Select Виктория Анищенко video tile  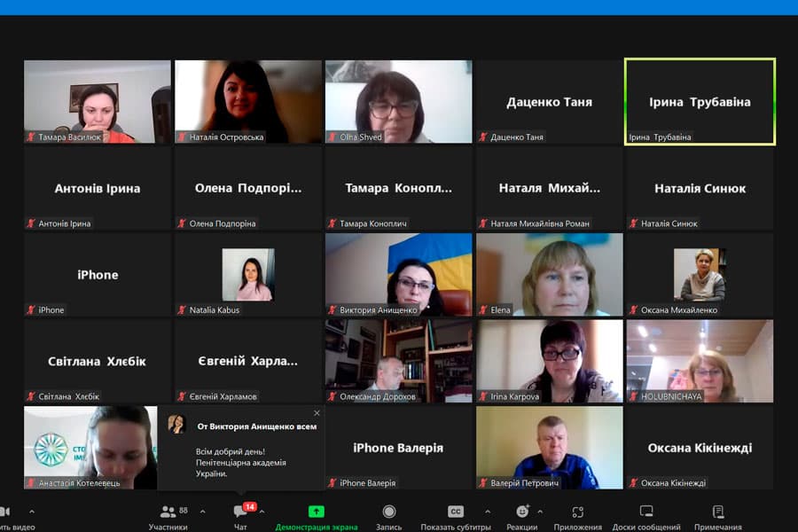point(398,274)
